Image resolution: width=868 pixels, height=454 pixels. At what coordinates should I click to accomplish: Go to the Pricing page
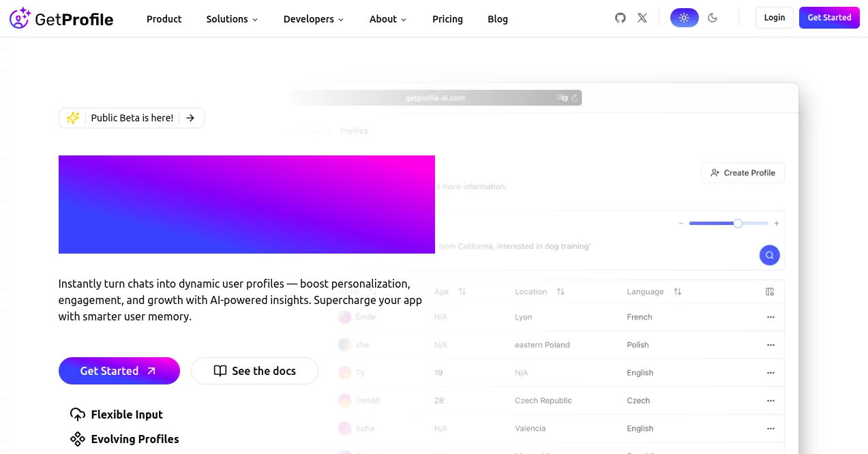click(447, 19)
